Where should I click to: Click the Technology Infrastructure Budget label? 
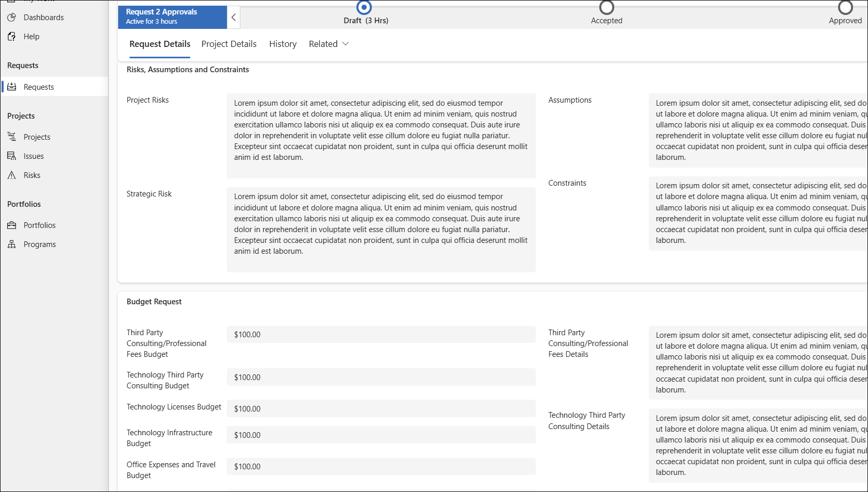click(x=169, y=438)
